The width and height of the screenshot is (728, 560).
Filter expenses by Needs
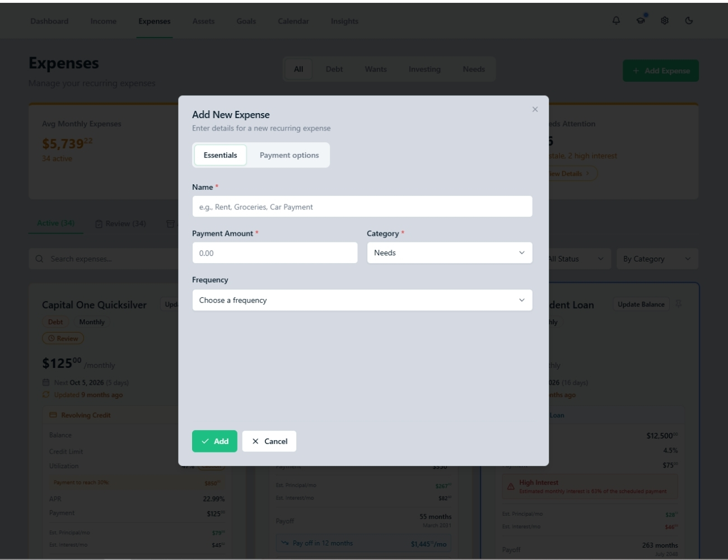[474, 69]
